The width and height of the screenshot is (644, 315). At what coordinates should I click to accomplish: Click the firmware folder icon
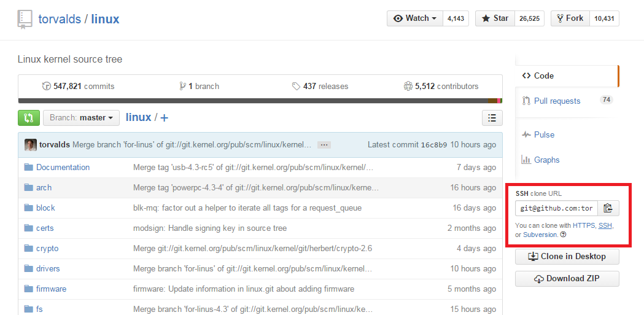(28, 289)
